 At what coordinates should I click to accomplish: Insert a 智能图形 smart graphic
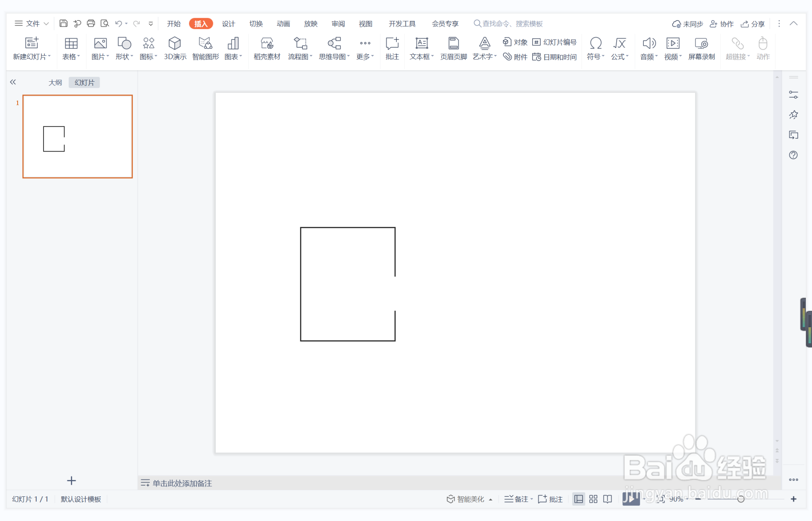[x=205, y=48]
